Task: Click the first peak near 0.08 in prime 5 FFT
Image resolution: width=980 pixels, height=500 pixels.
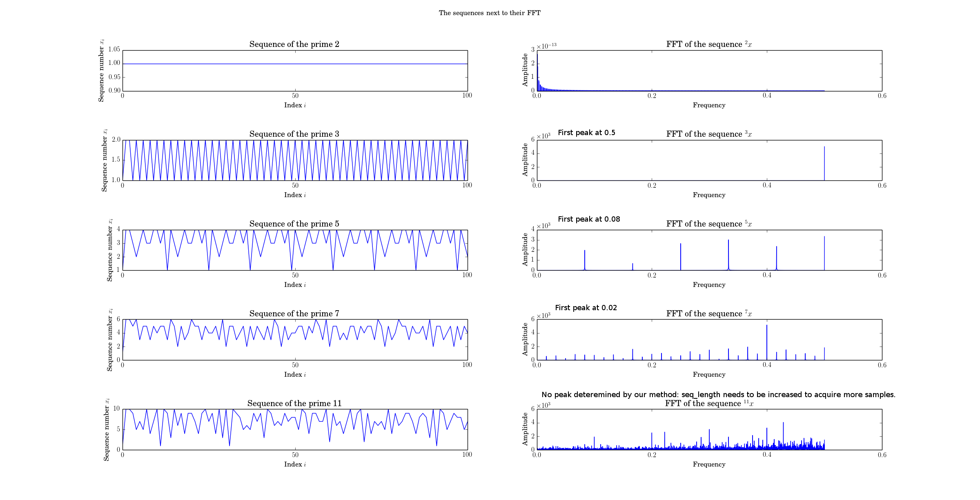Action: (x=585, y=260)
